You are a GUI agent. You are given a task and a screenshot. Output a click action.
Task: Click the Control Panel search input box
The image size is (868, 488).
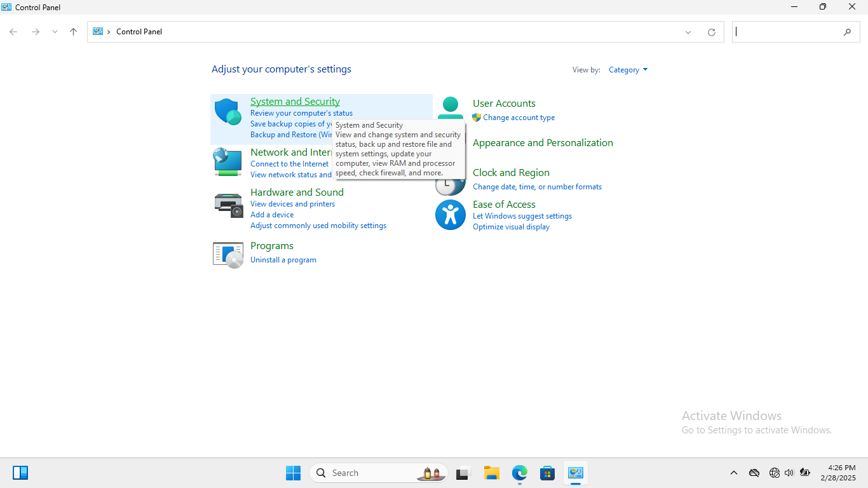787,32
